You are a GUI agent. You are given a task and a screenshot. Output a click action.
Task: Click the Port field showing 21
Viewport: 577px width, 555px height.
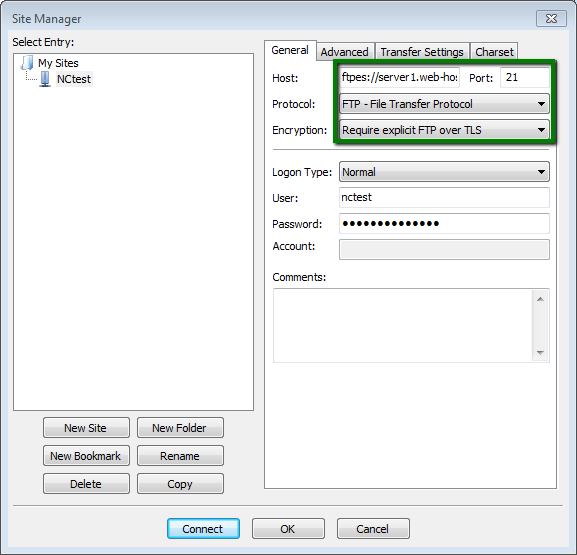(x=525, y=77)
